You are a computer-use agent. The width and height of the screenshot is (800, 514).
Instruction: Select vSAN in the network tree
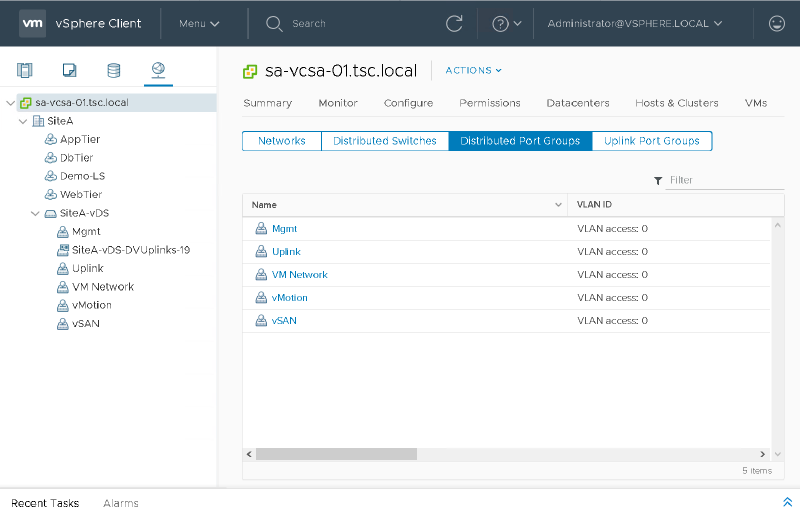pos(86,324)
